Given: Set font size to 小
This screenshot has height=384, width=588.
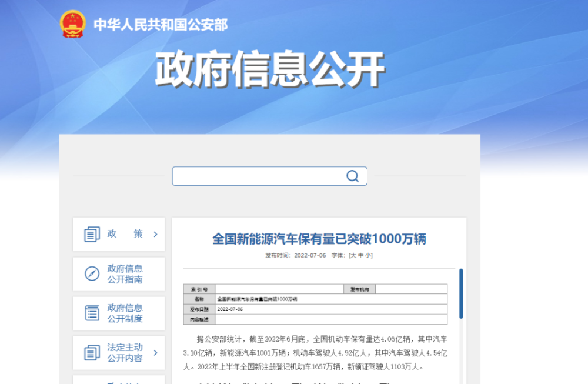Looking at the screenshot, I should (x=368, y=255).
